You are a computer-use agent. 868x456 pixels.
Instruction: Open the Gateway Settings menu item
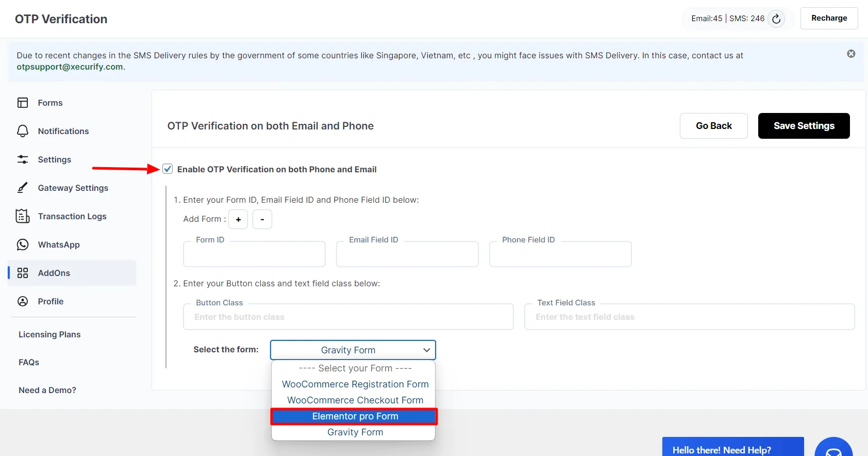(72, 188)
